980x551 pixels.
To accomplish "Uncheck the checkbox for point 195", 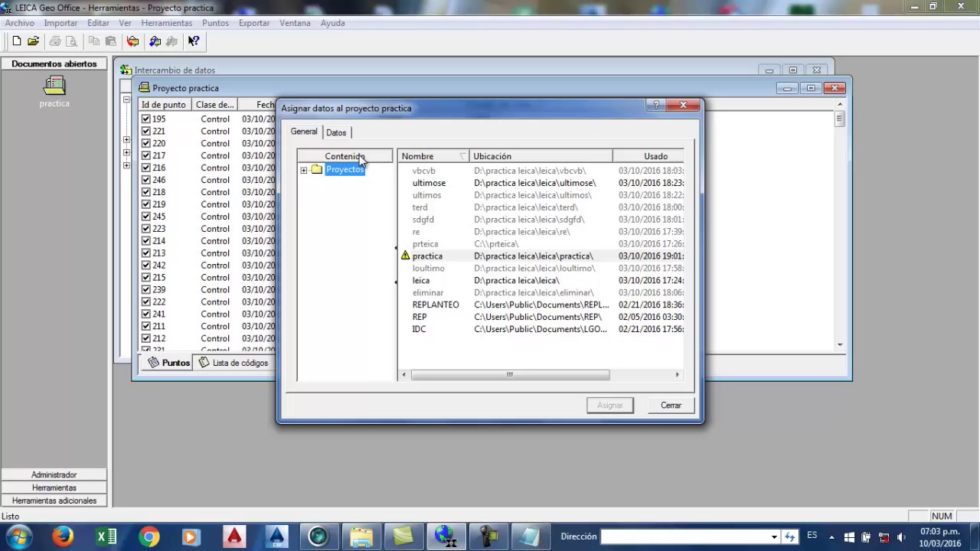I will pos(145,119).
